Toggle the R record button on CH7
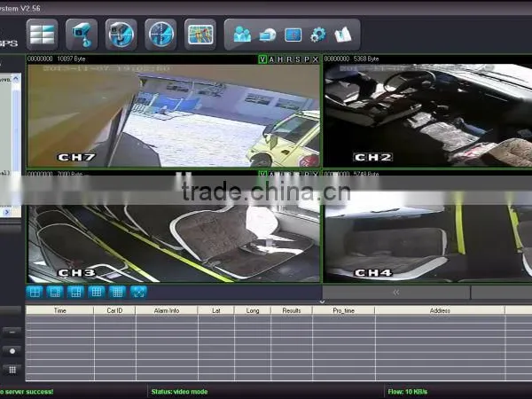The height and width of the screenshot is (399, 532). tap(289, 59)
